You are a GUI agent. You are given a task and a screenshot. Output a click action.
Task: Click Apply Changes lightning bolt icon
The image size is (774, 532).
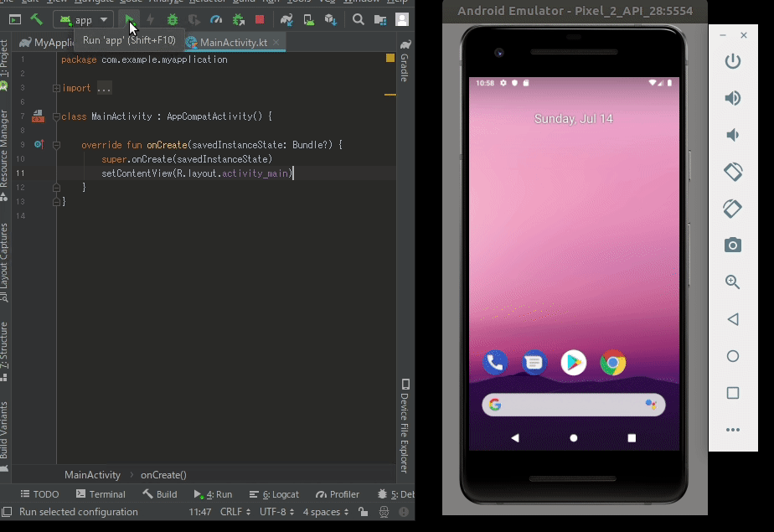[x=151, y=20]
